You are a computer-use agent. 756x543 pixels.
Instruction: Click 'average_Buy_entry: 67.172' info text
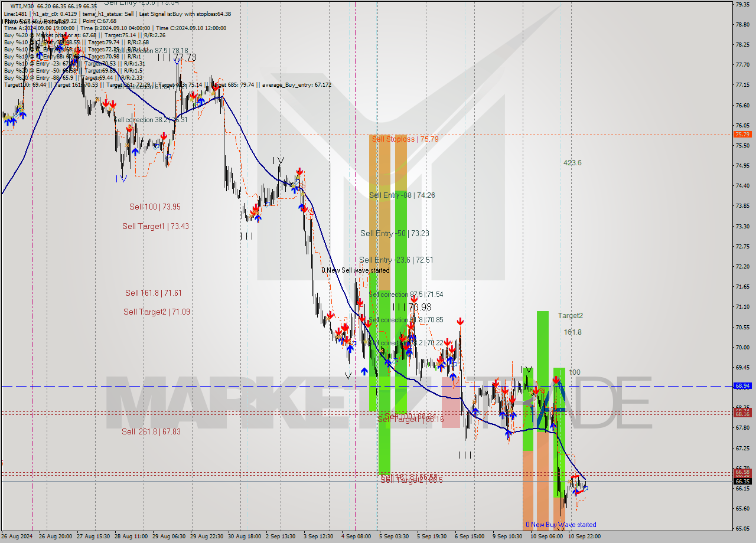click(x=296, y=85)
